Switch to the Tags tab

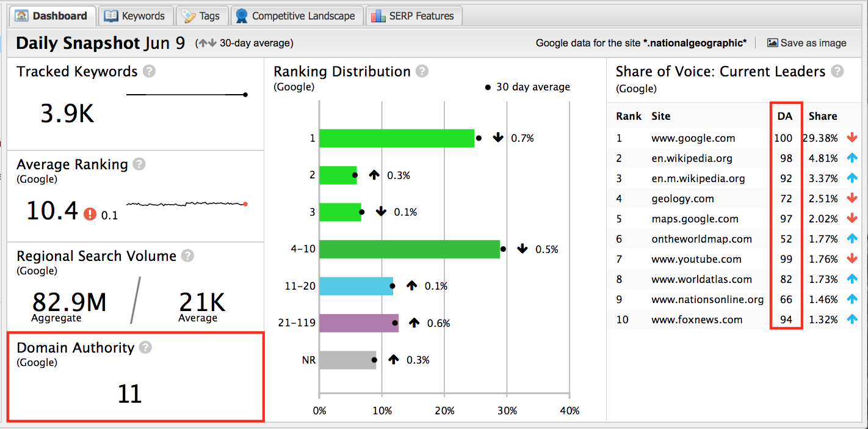click(202, 16)
